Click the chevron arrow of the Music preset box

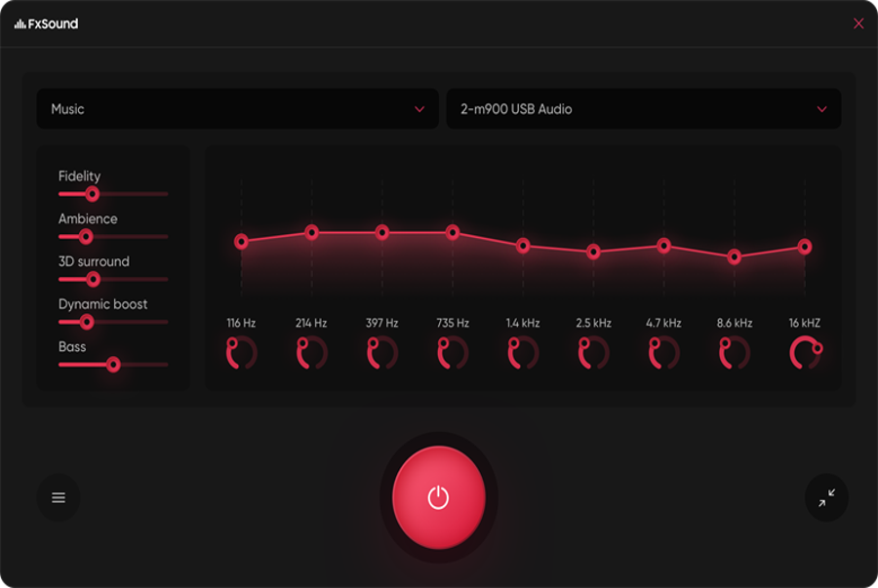[419, 109]
